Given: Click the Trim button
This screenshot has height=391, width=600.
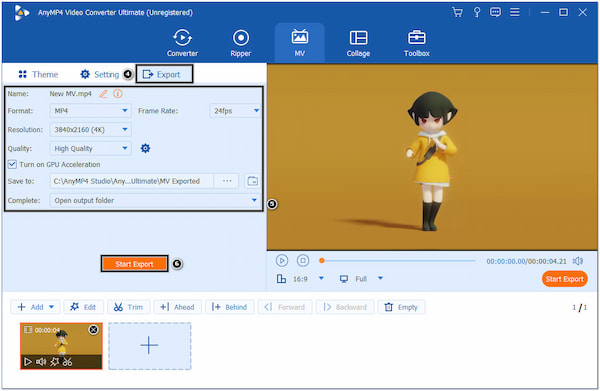Looking at the screenshot, I should click(x=129, y=307).
